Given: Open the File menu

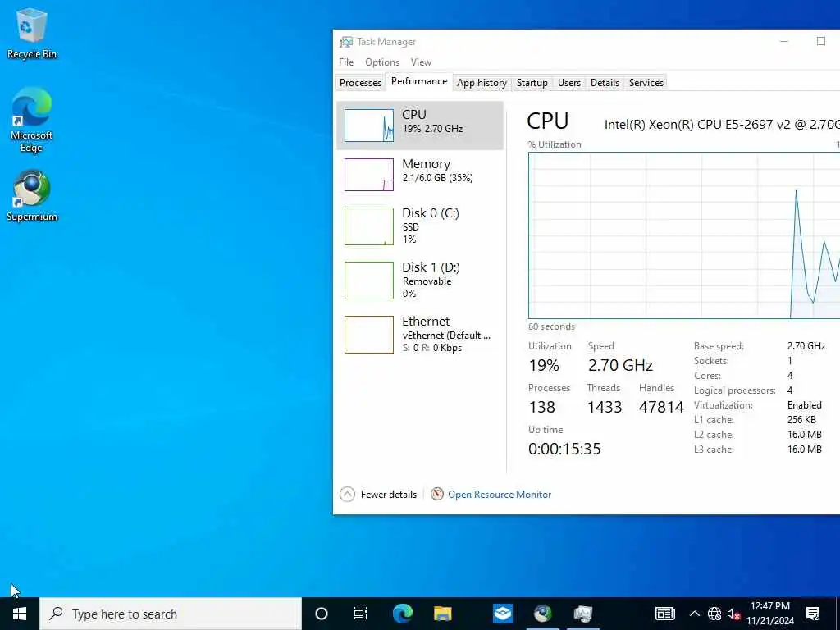Looking at the screenshot, I should [346, 62].
